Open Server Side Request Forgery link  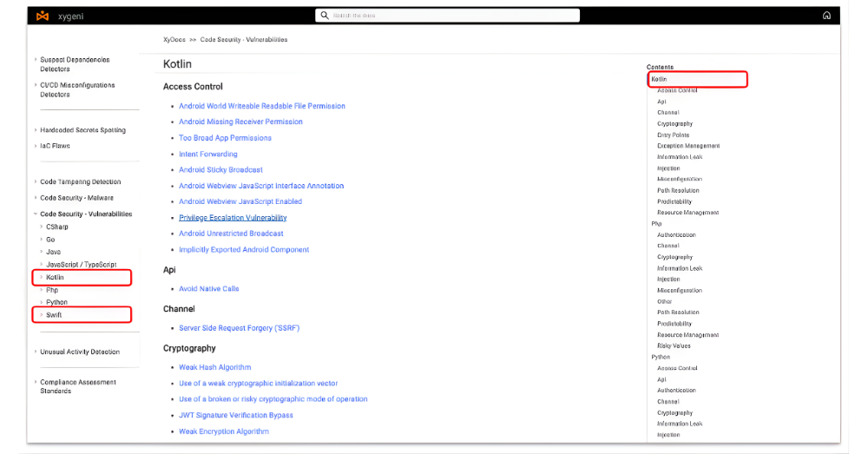tap(240, 328)
